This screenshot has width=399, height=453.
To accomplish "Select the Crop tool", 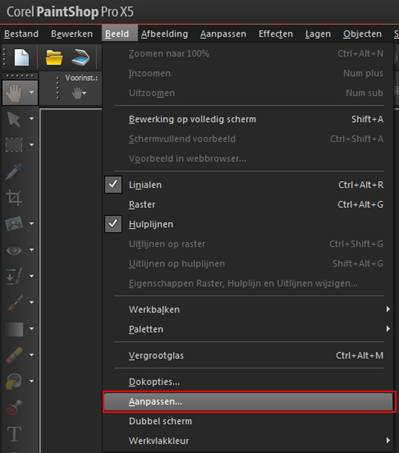I will [14, 197].
